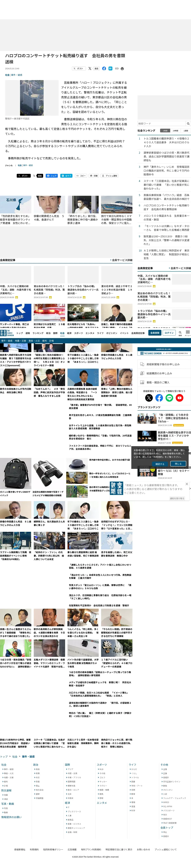The width and height of the screenshot is (191, 868).
Task: Open 産経新聞電子版のお申し込み link
Action: (x=164, y=364)
